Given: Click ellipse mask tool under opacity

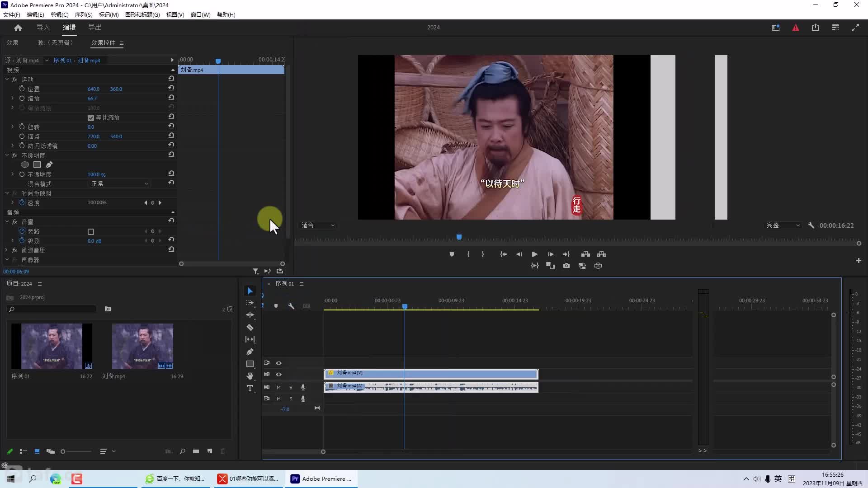Looking at the screenshot, I should 25,165.
